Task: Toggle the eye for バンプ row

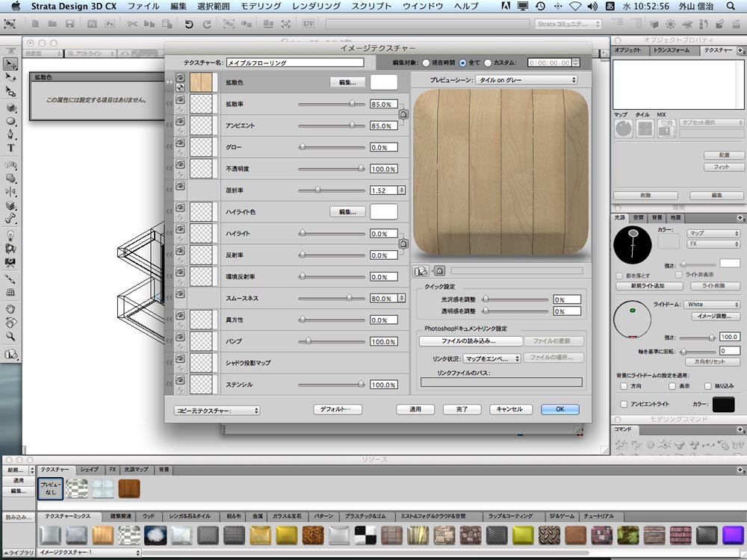Action: pyautogui.click(x=180, y=337)
